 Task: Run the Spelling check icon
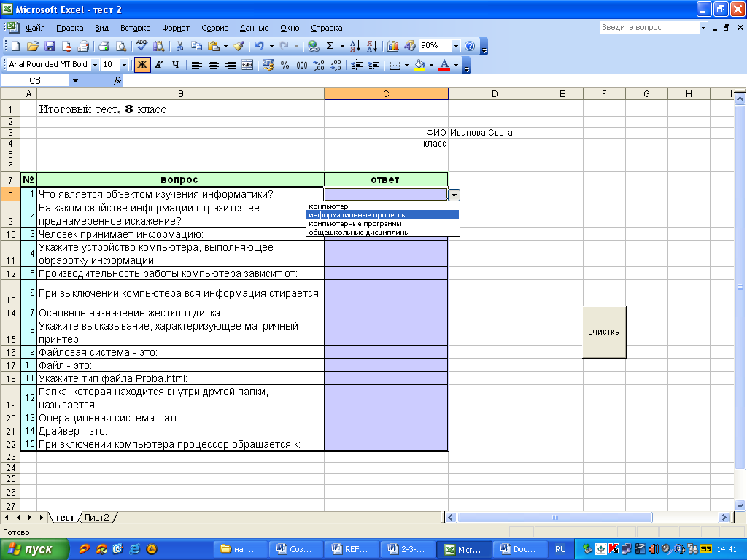142,46
